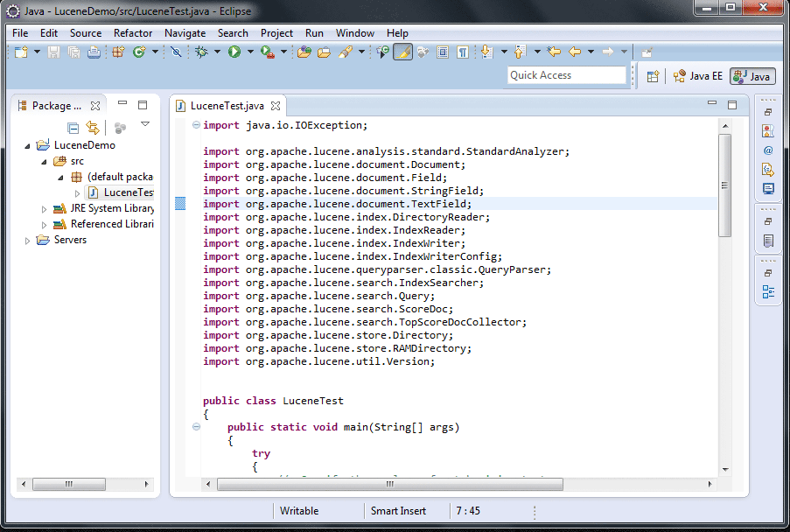Click Collapse All in Package Explorer
790x532 pixels.
(73, 128)
